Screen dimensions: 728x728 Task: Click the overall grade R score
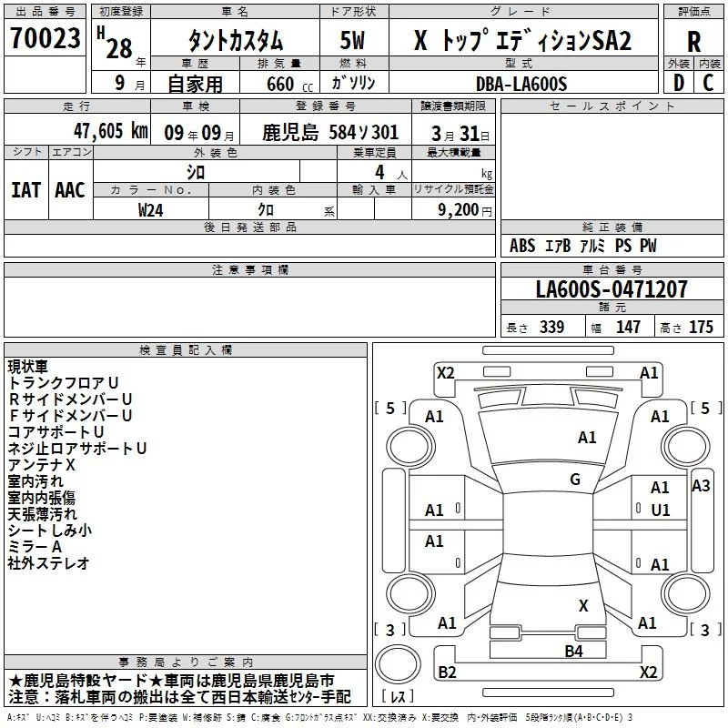tap(693, 41)
